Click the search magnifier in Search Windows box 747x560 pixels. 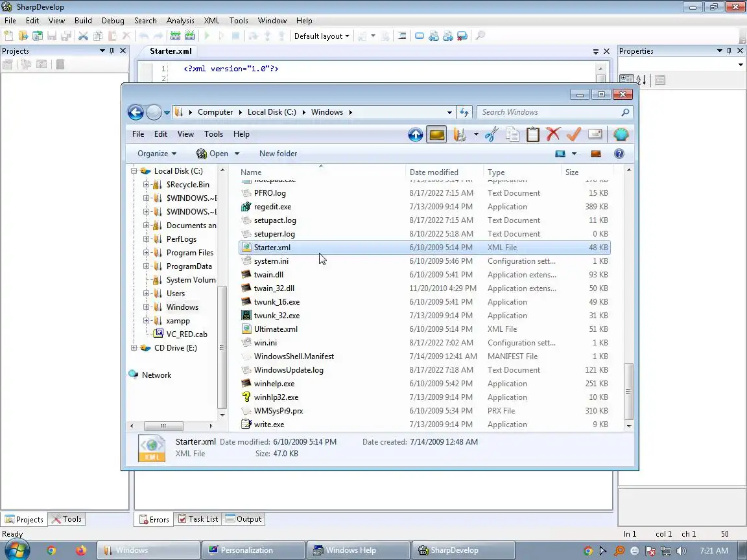pos(625,112)
